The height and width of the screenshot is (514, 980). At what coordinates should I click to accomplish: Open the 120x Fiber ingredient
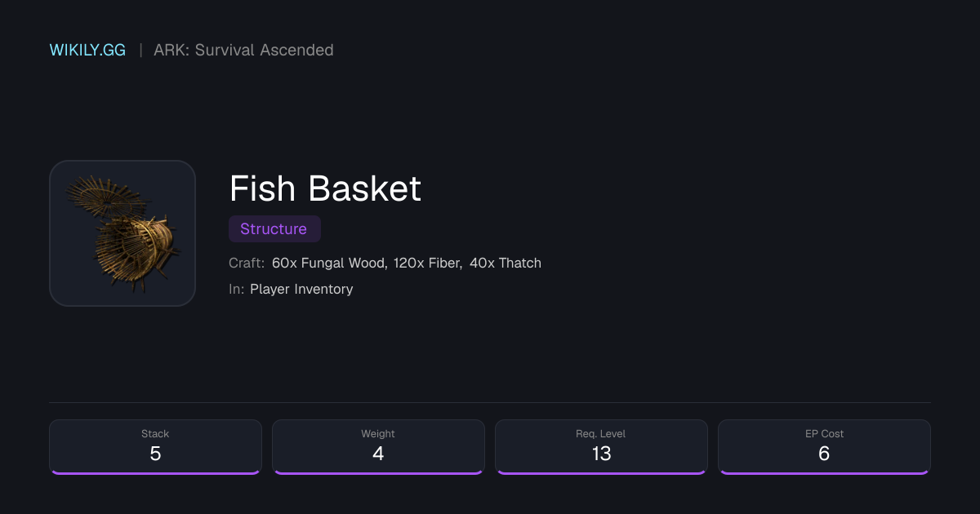(x=428, y=263)
